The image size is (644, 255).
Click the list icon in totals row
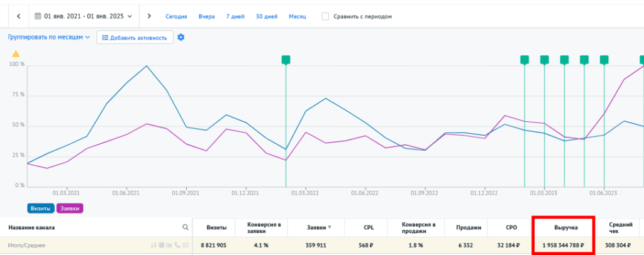click(x=185, y=246)
